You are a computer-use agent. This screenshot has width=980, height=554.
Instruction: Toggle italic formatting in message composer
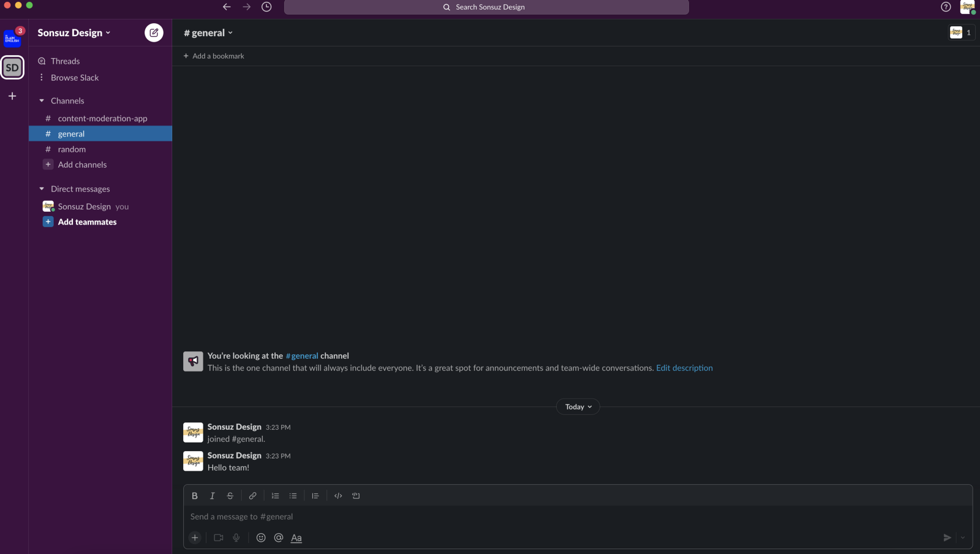[213, 496]
